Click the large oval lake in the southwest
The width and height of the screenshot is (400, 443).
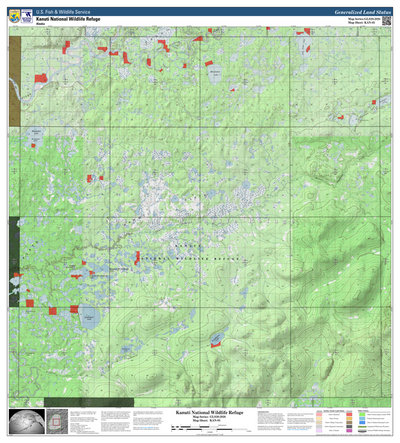click(x=89, y=316)
